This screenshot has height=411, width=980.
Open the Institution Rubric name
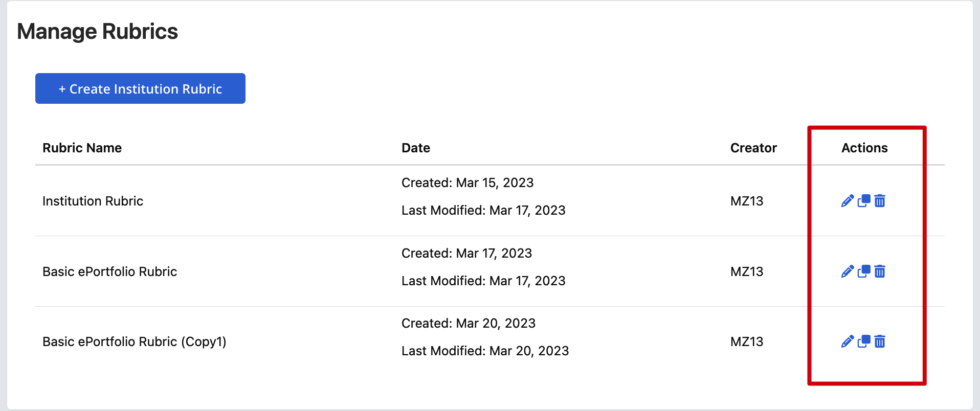point(93,201)
